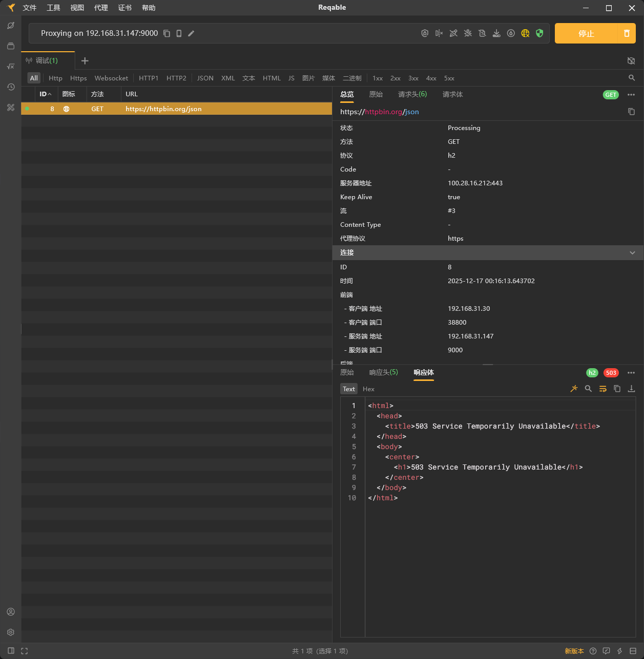Download the response body using the save icon

(x=631, y=389)
